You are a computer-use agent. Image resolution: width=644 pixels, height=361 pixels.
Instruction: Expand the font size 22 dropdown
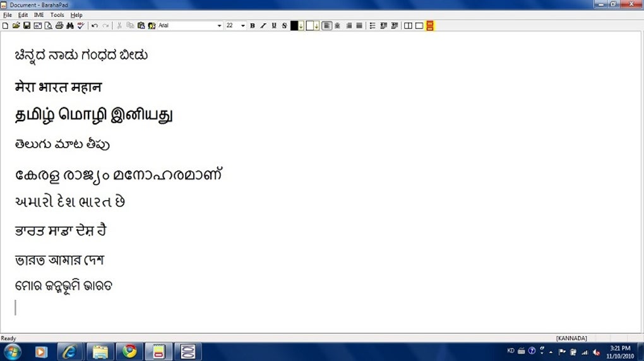(243, 25)
